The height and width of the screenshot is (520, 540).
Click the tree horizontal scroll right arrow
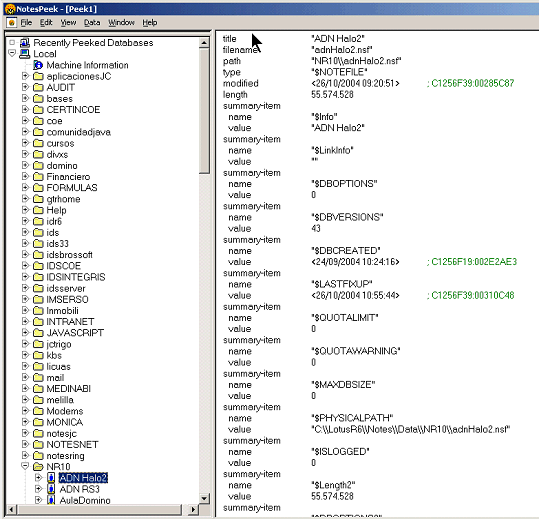pos(193,509)
